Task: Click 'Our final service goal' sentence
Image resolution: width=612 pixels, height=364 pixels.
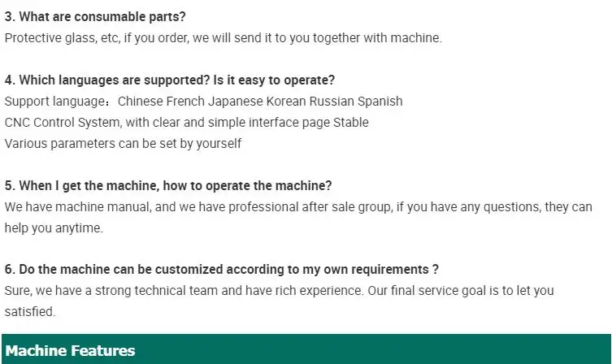Action: (461, 291)
